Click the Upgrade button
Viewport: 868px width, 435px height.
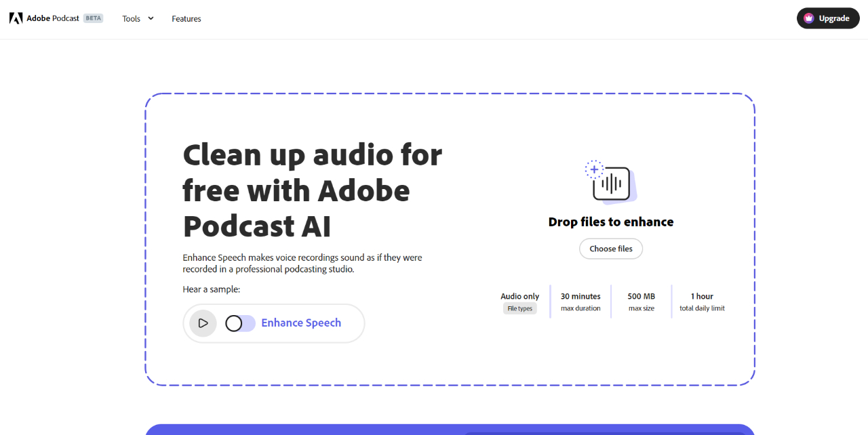point(828,18)
